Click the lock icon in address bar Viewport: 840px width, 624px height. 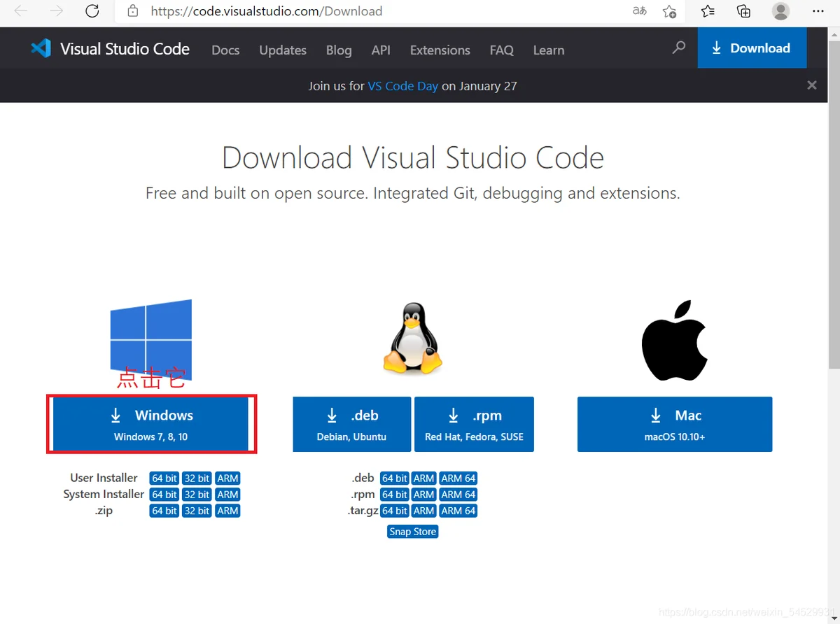(132, 11)
